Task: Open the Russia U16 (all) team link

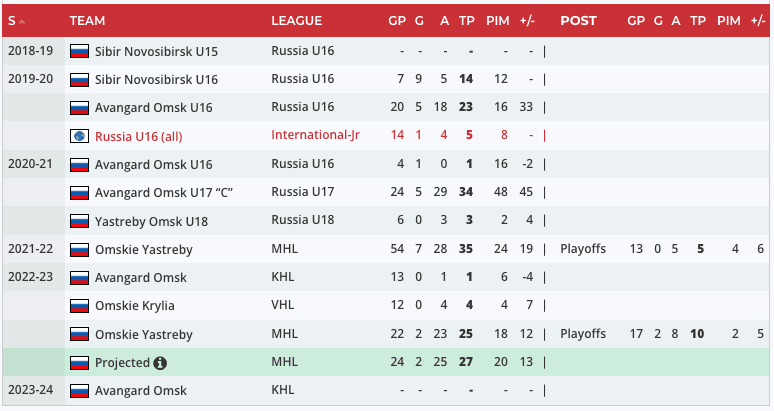Action: (138, 136)
